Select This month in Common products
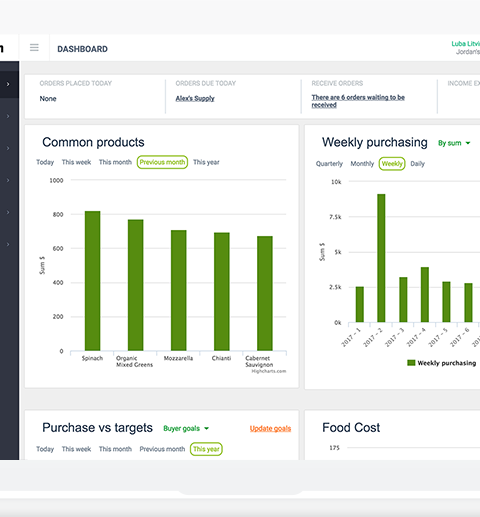 pos(115,162)
